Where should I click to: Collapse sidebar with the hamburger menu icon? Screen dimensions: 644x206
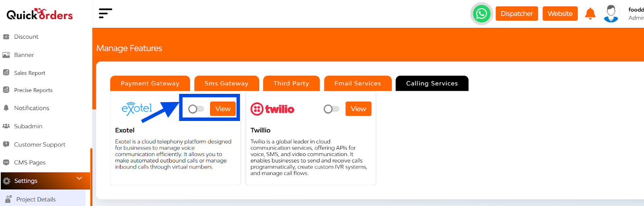pos(105,13)
